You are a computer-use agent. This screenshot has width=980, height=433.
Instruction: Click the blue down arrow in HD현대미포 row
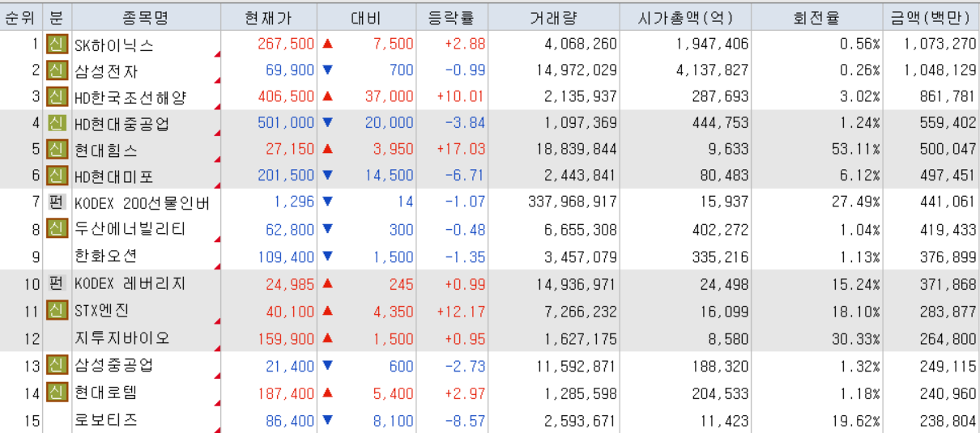click(x=327, y=176)
